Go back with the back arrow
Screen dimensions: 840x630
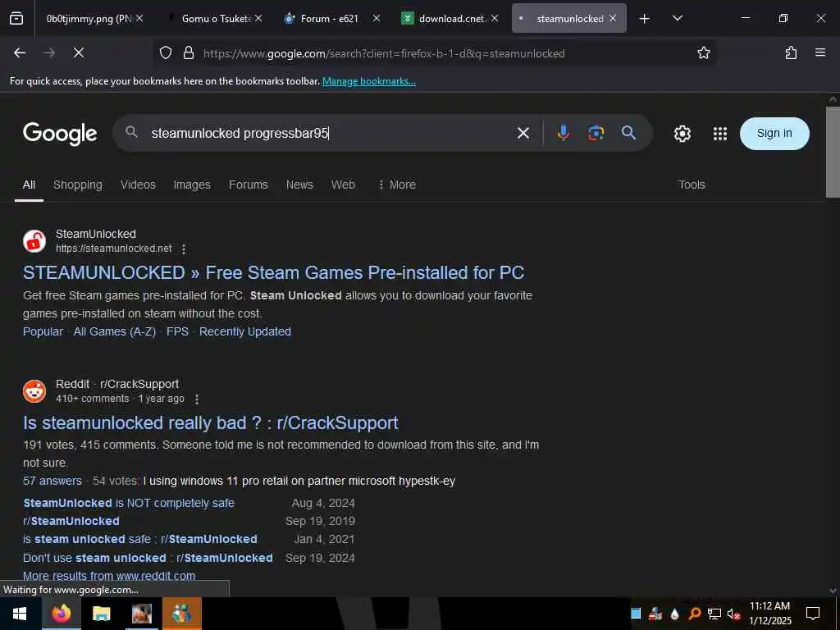click(x=20, y=52)
